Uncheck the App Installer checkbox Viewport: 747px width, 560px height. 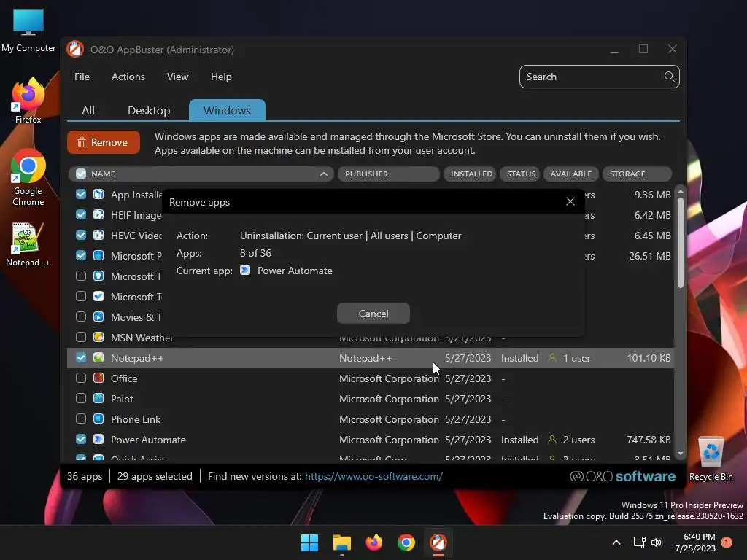pyautogui.click(x=81, y=194)
